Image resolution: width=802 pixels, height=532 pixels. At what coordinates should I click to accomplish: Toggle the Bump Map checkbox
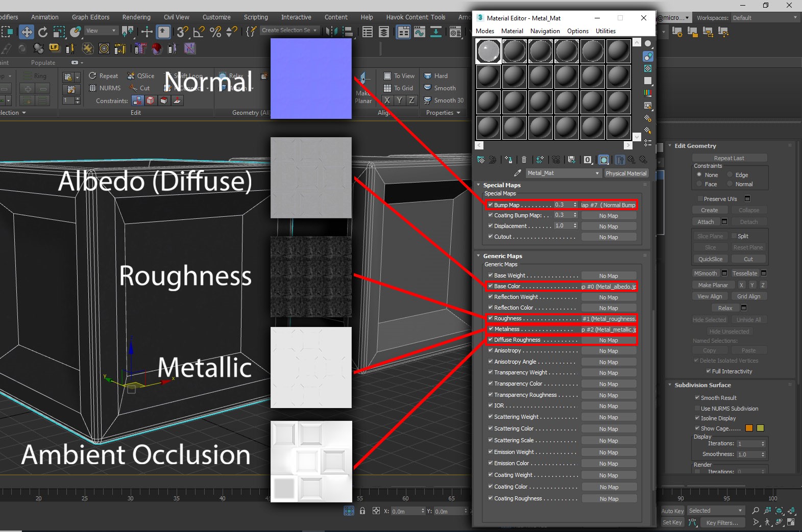click(x=490, y=205)
